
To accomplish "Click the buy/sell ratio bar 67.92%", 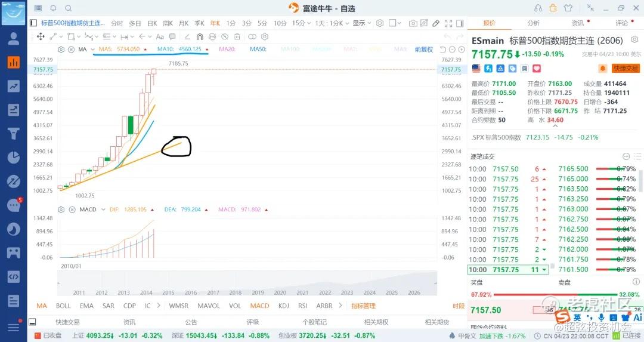I will coord(555,295).
